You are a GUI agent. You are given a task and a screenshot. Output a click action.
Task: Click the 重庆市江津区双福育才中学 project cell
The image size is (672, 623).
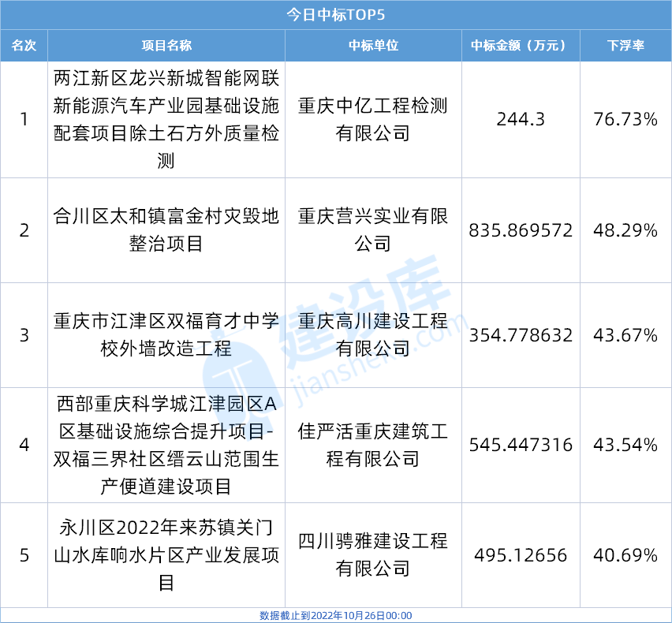point(166,335)
